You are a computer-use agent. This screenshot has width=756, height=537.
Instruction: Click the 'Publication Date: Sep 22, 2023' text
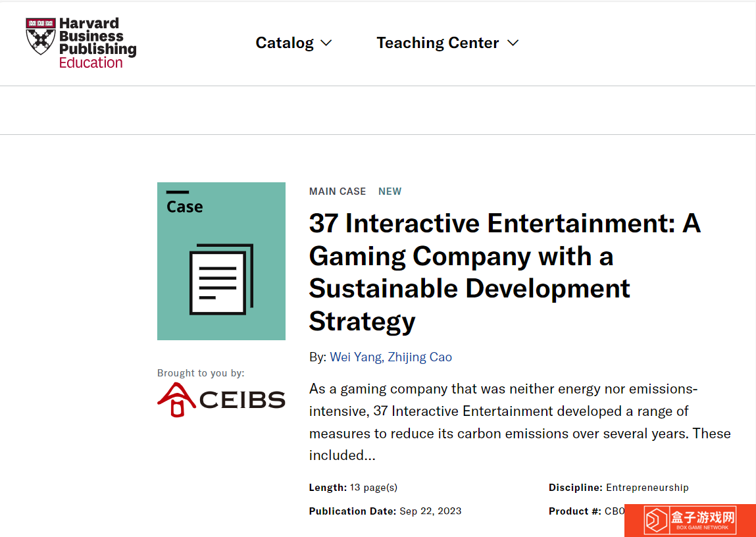(x=385, y=511)
